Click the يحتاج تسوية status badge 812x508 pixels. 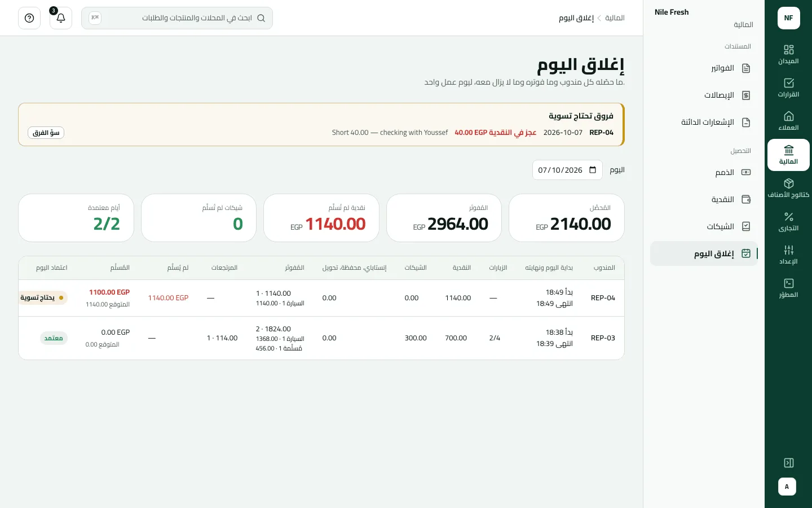coord(43,298)
